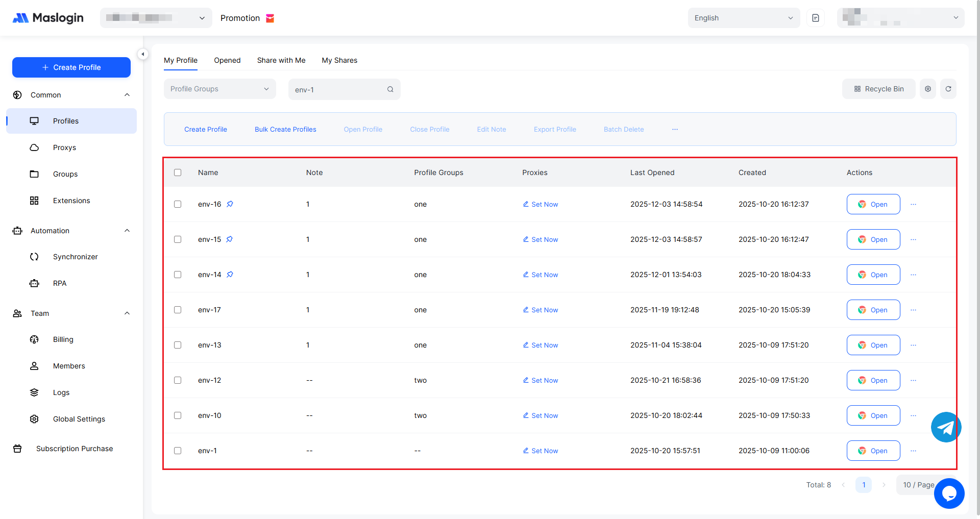Viewport: 980px width, 519px height.
Task: Select the env-1 row checkbox
Action: coord(178,451)
